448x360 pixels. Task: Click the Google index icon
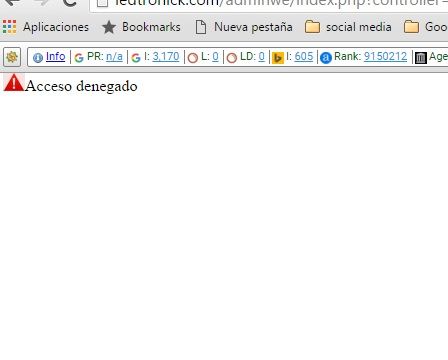[136, 58]
